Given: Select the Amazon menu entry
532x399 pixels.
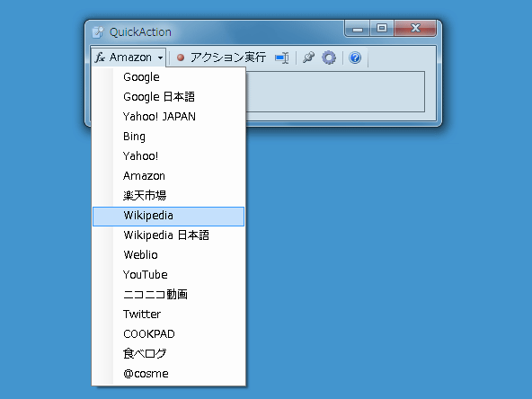Looking at the screenshot, I should (168, 176).
